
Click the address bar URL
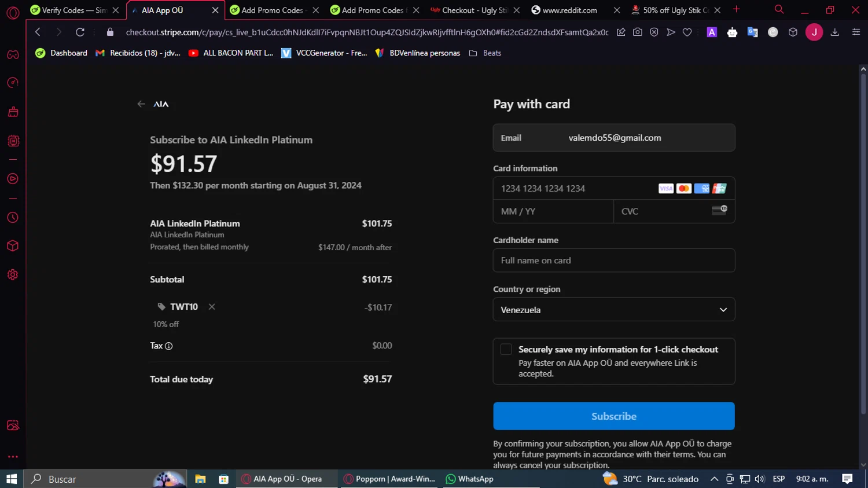pos(367,32)
